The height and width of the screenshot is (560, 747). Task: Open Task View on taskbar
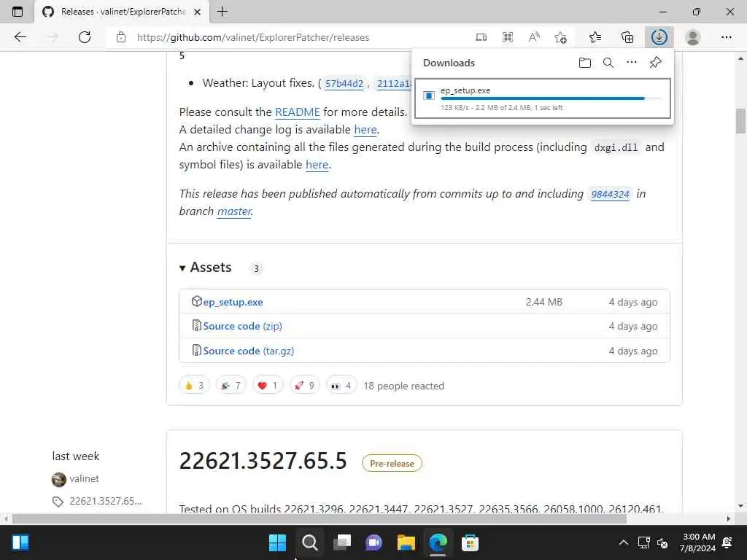click(x=342, y=542)
